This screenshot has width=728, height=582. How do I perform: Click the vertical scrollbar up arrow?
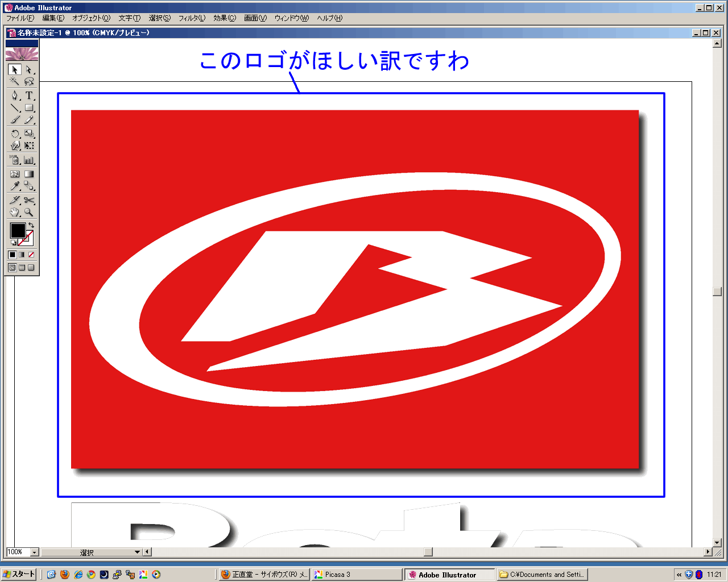click(717, 43)
